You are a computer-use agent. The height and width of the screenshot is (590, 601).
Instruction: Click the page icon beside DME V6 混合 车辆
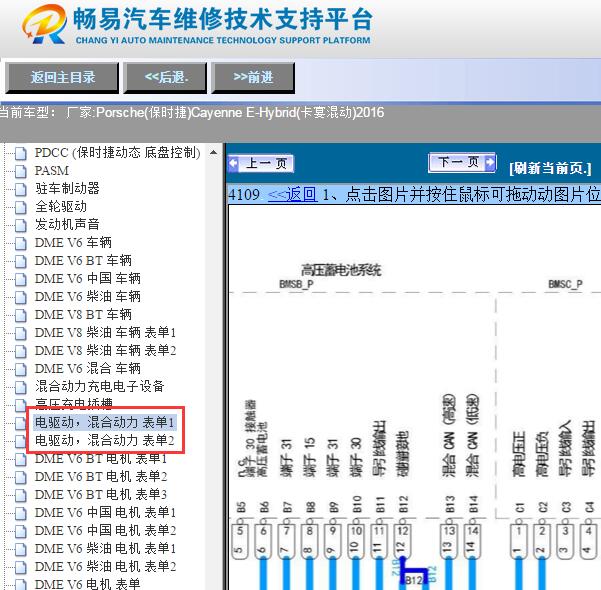point(21,370)
